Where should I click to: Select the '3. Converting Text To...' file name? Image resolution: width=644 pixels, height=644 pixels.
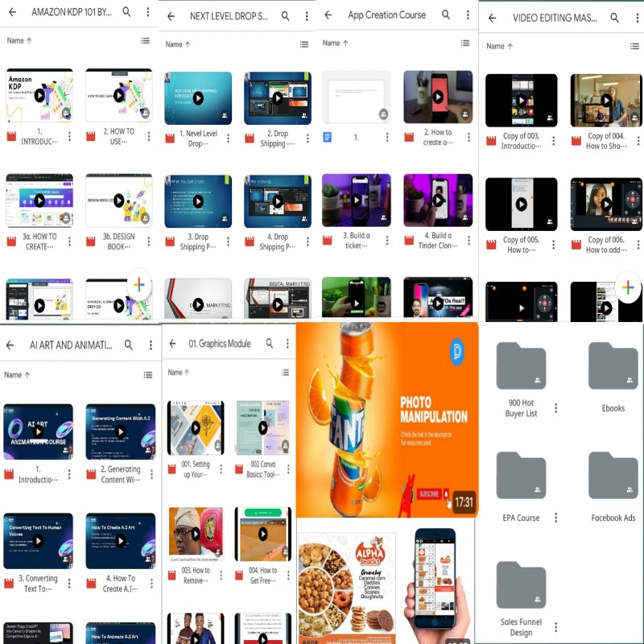[x=38, y=583]
